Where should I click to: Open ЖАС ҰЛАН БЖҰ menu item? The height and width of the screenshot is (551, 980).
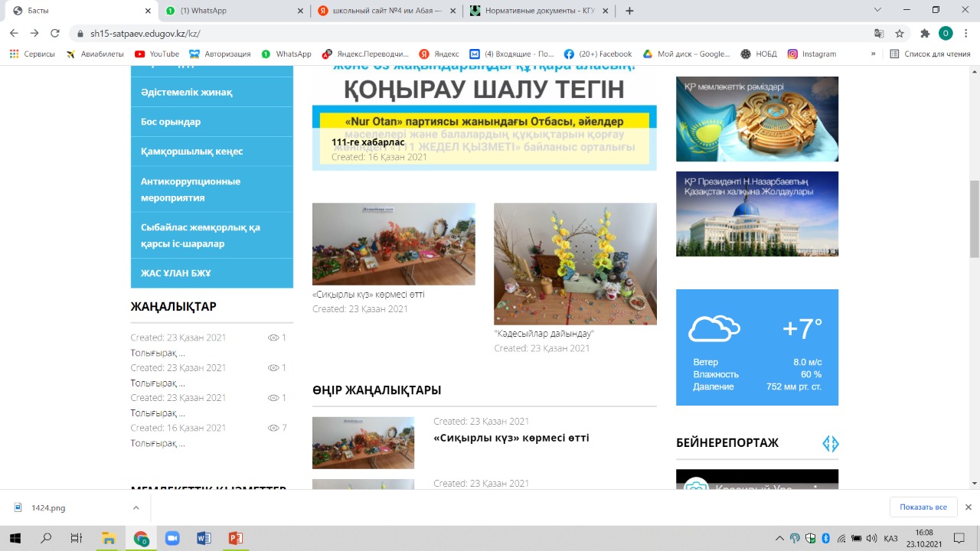(x=212, y=273)
